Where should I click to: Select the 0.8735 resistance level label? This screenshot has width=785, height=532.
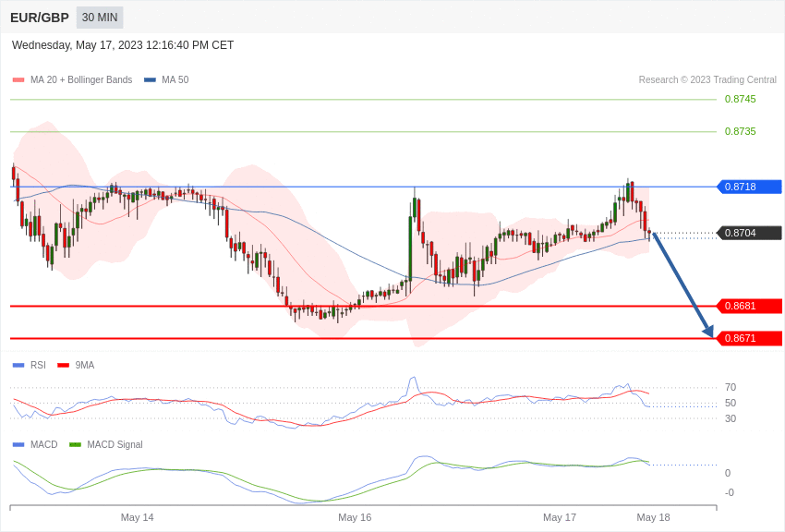click(x=740, y=132)
